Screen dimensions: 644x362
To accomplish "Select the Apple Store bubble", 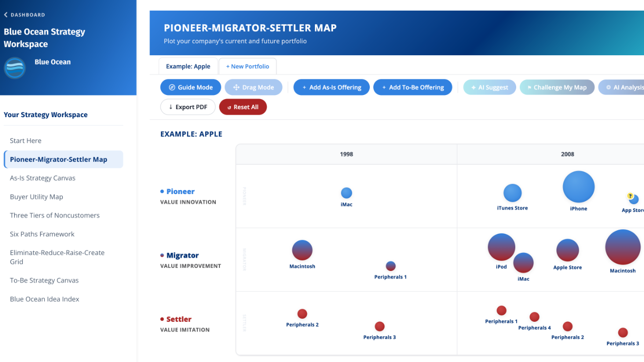I will 568,250.
